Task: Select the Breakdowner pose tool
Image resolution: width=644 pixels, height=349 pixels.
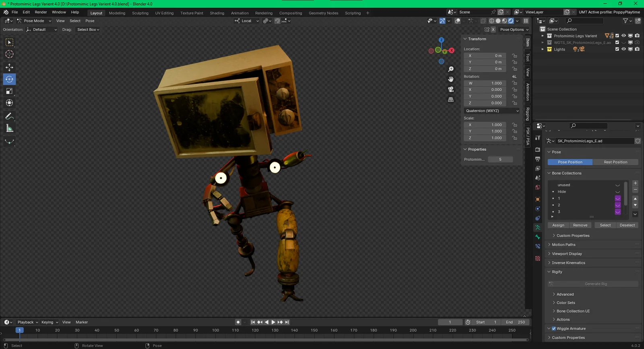Action: click(x=9, y=141)
